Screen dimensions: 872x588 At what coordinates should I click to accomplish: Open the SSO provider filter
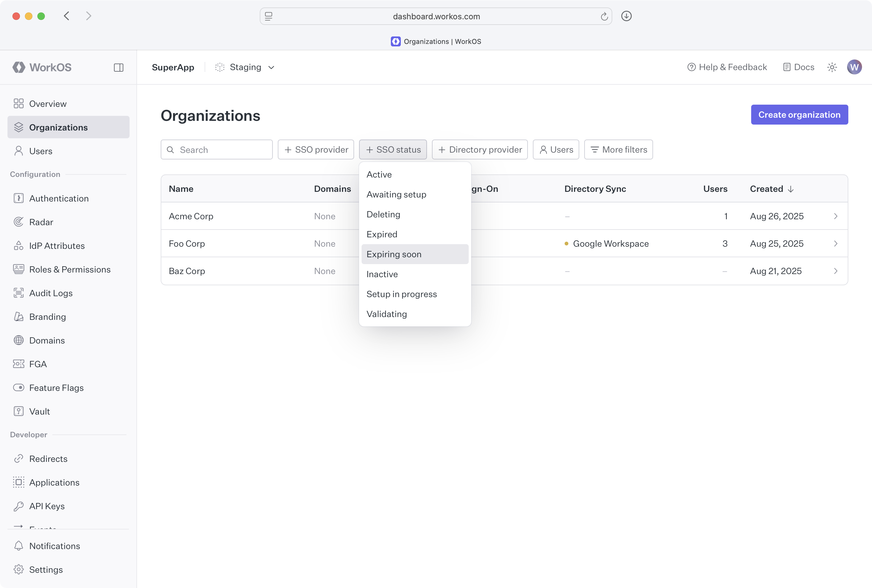click(316, 149)
